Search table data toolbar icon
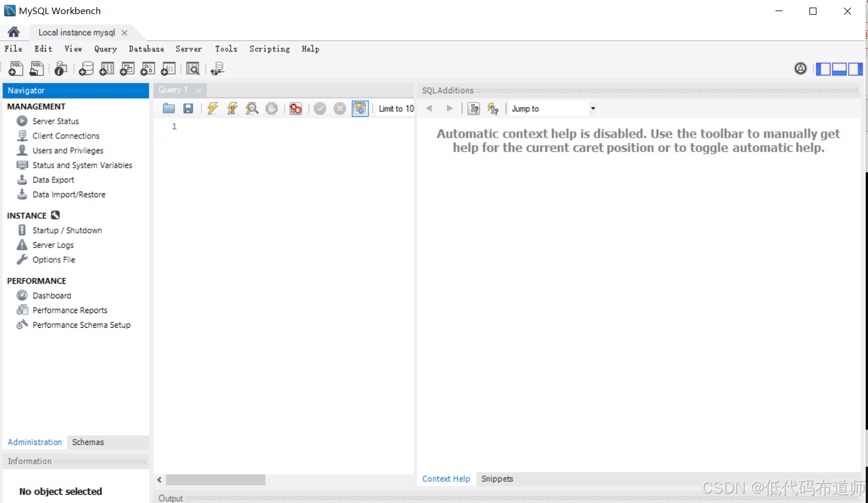Image resolution: width=868 pixels, height=503 pixels. pos(193,69)
